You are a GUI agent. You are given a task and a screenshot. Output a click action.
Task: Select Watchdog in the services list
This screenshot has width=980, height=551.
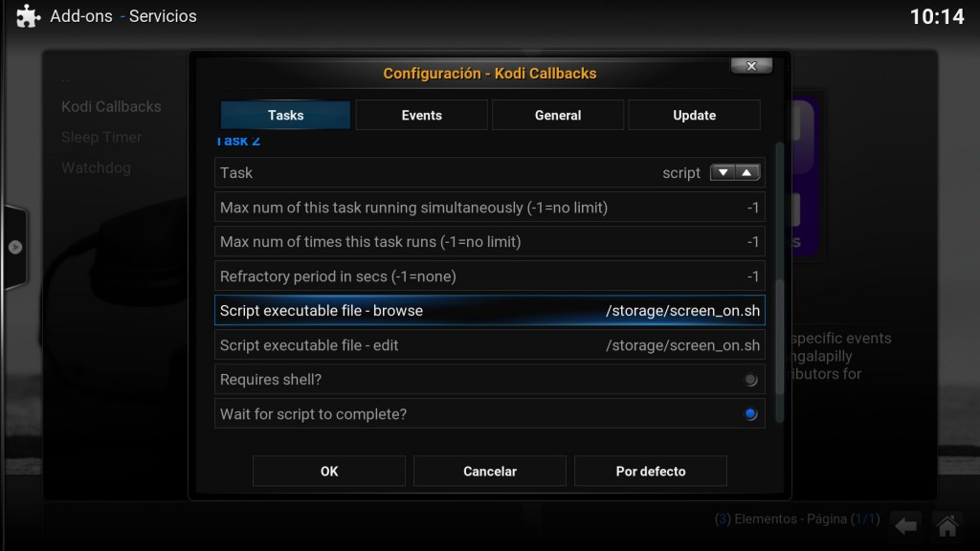tap(97, 168)
